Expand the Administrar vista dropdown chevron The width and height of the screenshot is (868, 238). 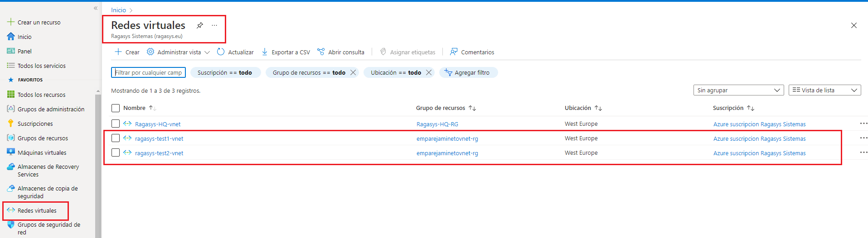pos(207,52)
